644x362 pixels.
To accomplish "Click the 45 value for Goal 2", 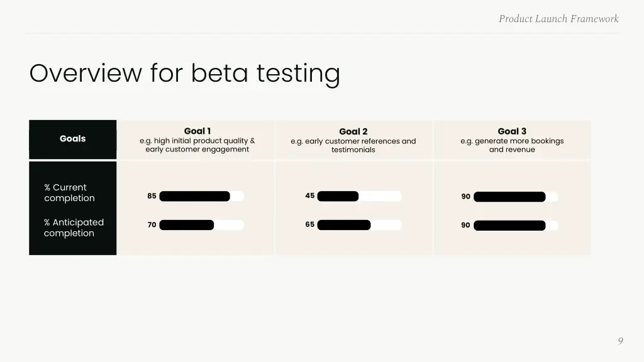I will coord(309,196).
